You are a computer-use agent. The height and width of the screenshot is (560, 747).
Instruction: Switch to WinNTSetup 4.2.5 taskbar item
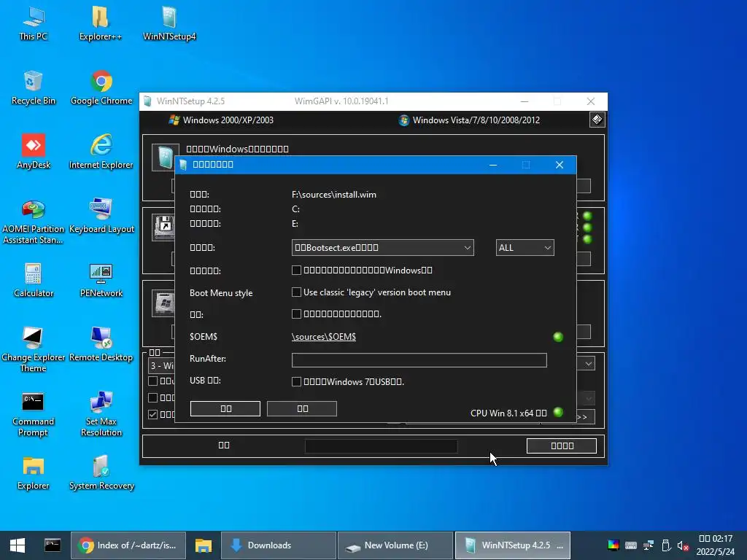coord(513,545)
